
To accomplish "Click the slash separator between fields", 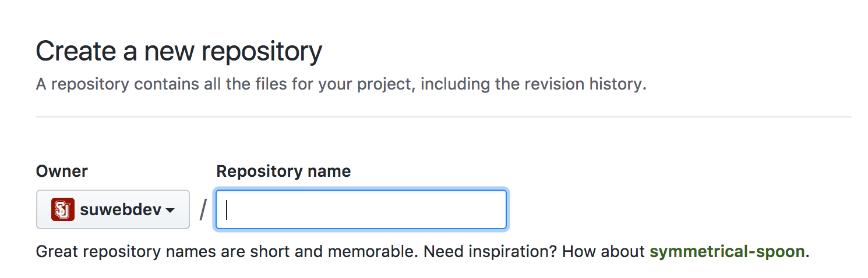I will [x=203, y=210].
